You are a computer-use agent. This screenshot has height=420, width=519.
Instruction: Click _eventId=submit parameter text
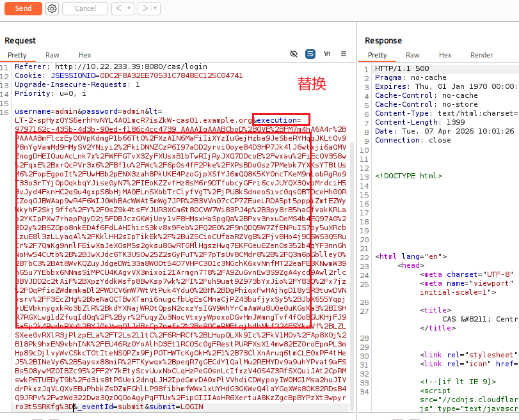coord(111,407)
